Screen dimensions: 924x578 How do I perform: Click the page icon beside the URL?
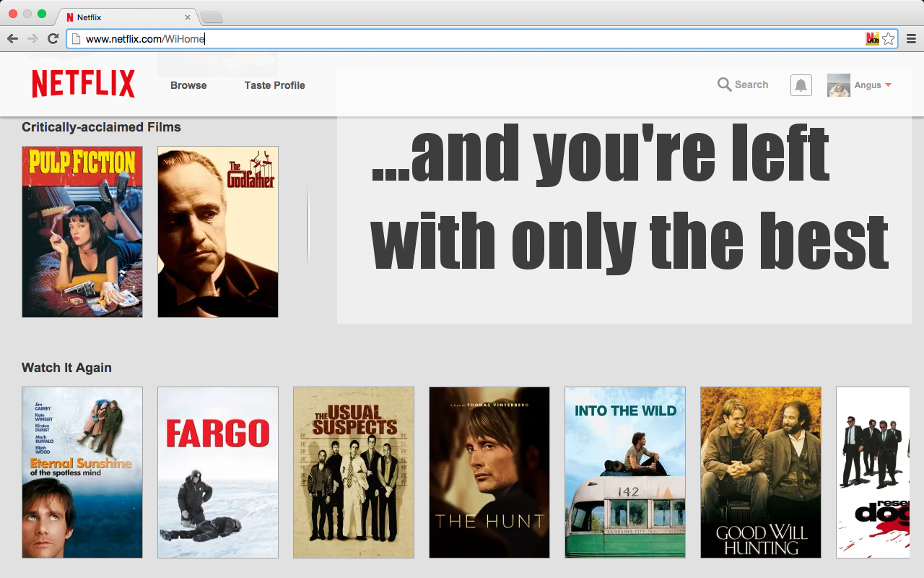(x=76, y=39)
